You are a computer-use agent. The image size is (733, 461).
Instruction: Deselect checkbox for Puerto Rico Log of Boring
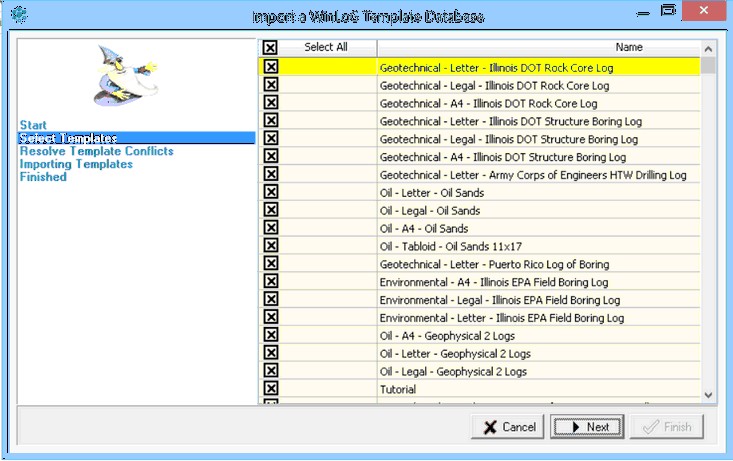tap(270, 264)
